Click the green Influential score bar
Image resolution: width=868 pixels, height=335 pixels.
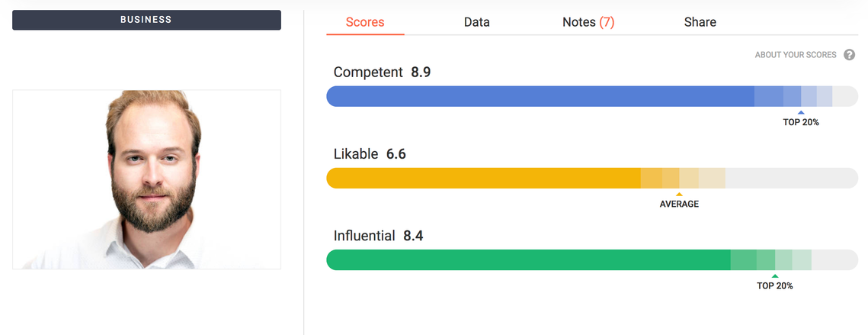coord(592,259)
